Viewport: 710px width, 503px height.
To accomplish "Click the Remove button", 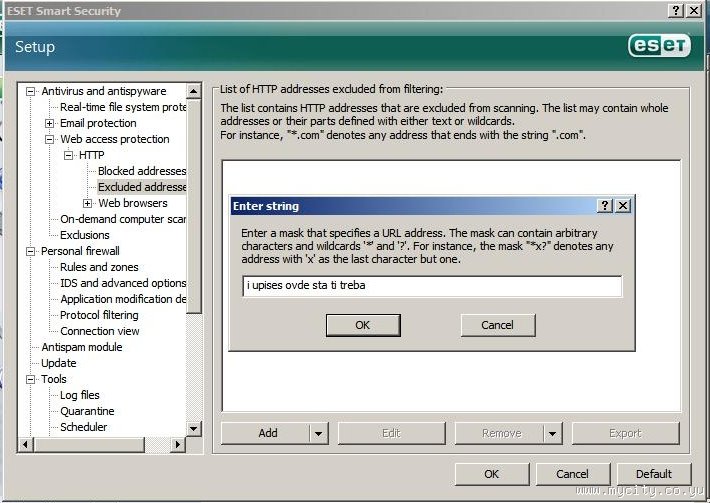I will [x=501, y=433].
